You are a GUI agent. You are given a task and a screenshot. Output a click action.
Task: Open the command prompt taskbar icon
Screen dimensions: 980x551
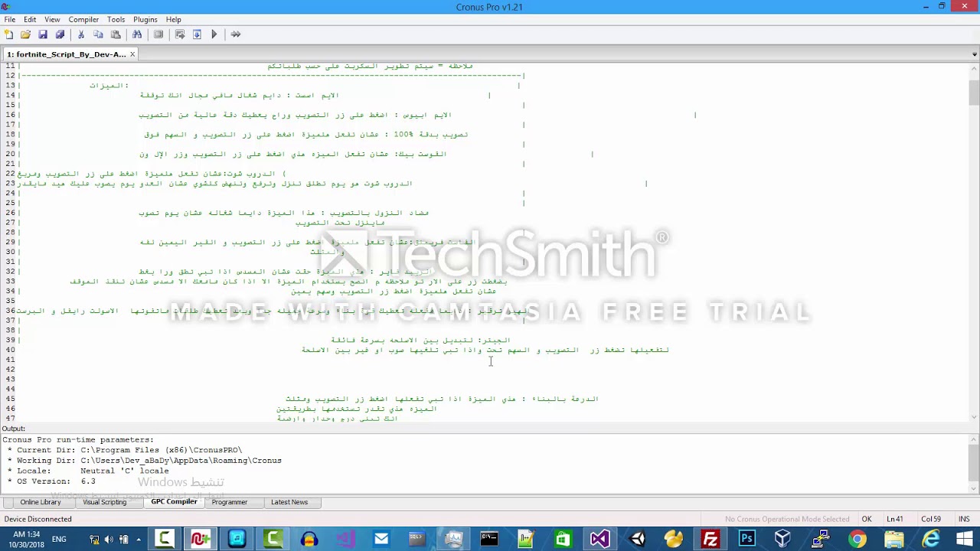pos(489,539)
